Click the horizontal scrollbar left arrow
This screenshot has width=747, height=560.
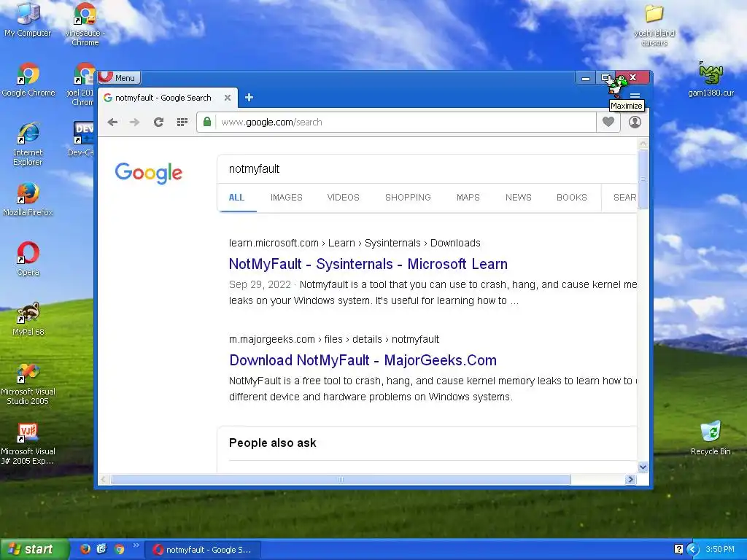click(104, 480)
